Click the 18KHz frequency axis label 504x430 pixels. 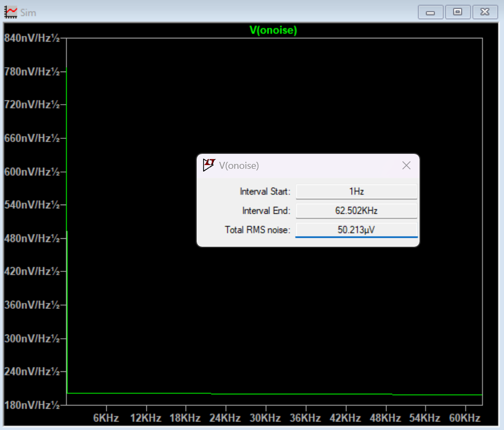coord(185,418)
